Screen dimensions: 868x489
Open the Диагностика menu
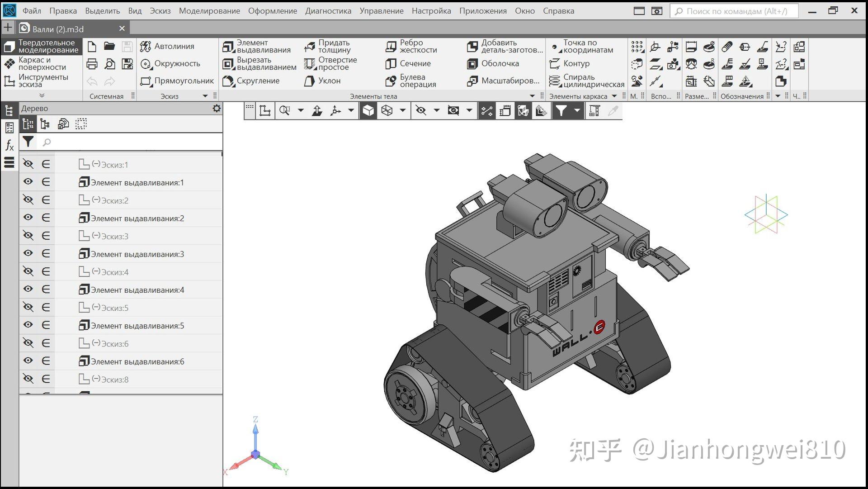(328, 11)
